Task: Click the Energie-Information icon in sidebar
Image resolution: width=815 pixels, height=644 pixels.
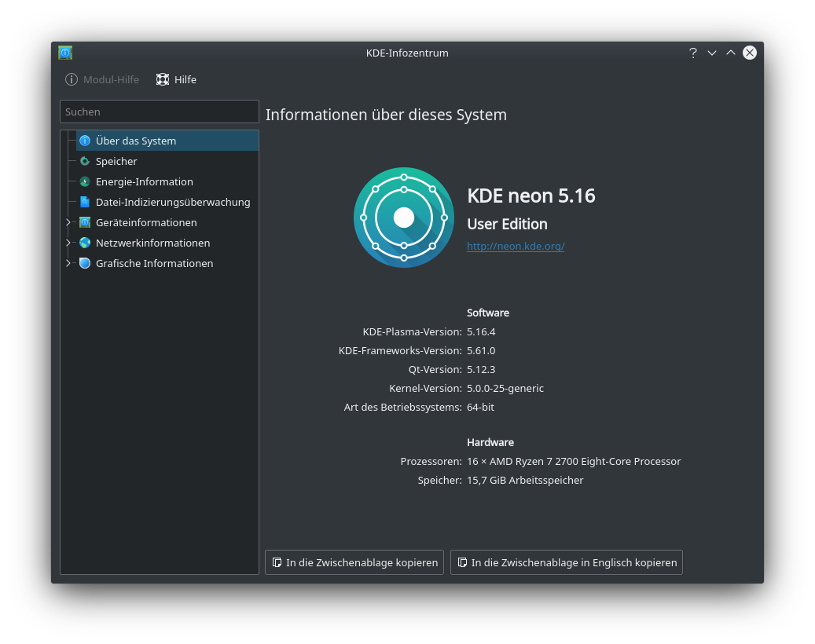Action: pyautogui.click(x=85, y=181)
